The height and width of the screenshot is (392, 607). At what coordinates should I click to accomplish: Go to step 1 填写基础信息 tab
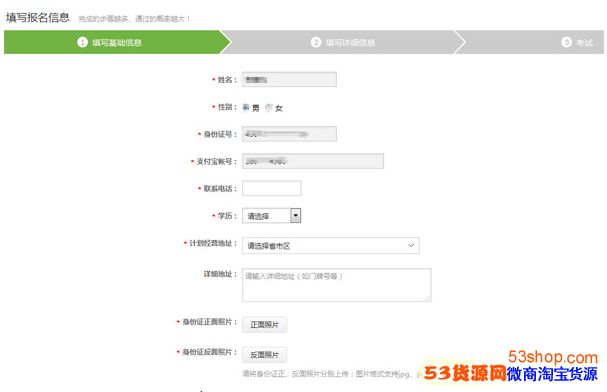pyautogui.click(x=117, y=42)
